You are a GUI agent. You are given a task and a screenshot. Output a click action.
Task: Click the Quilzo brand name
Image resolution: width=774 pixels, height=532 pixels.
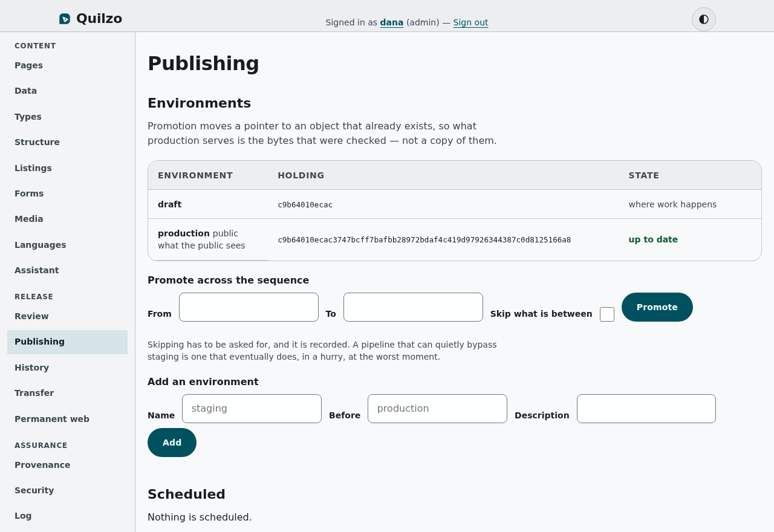pos(99,19)
